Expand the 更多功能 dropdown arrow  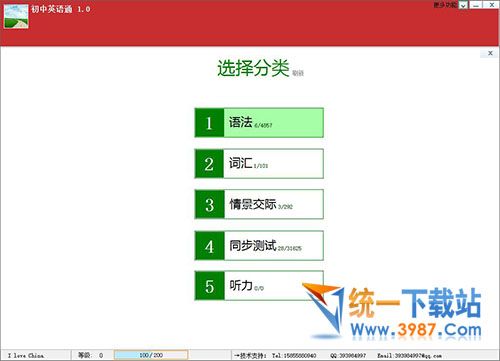coord(463,5)
